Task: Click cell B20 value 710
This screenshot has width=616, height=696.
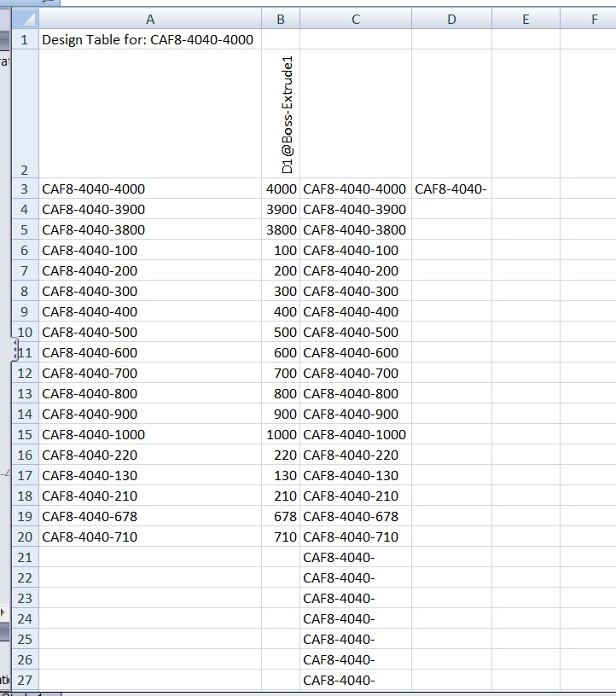Action: [281, 536]
